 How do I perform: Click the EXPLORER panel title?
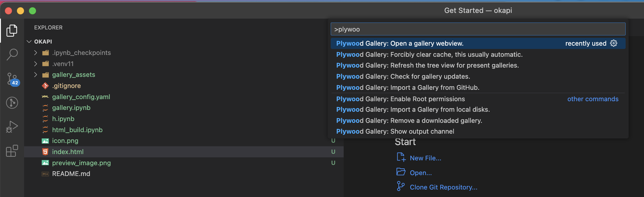click(x=48, y=27)
